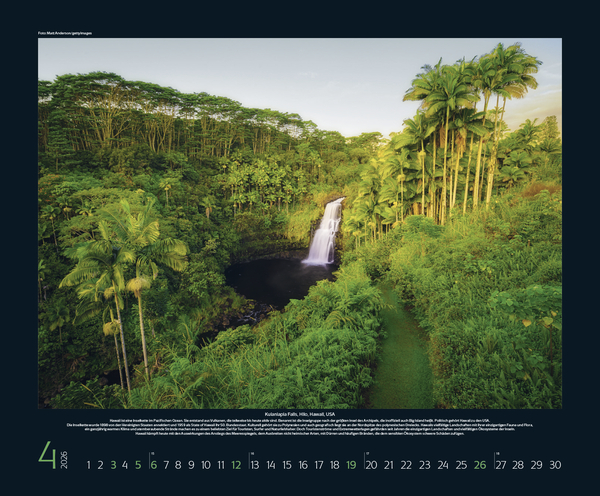Select date 10 in the calendar row
The height and width of the screenshot is (496, 600).
point(206,465)
